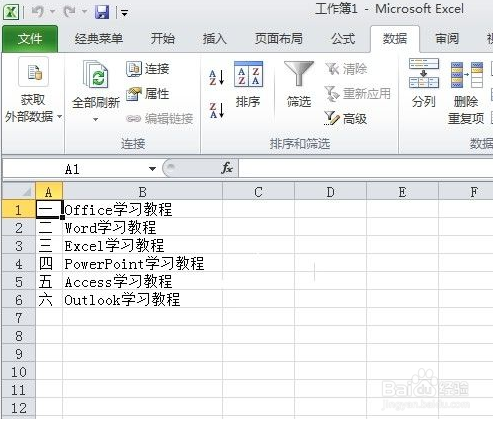Click cell with Access学习教程
Screen dimensions: 499x422
coord(142,282)
